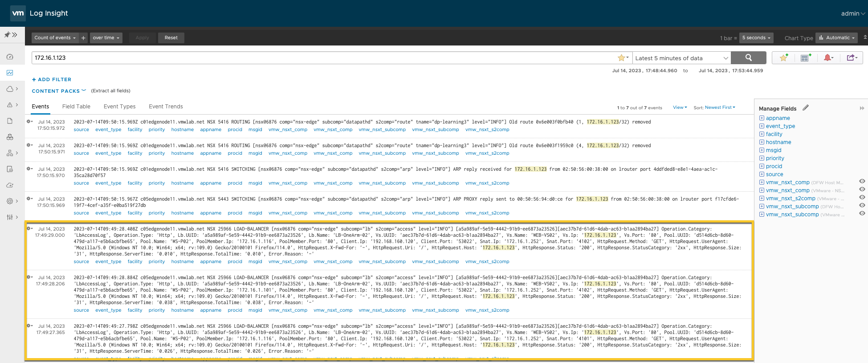The image size is (868, 363).
Task: Click the procid field in Manage Fields
Action: [774, 166]
